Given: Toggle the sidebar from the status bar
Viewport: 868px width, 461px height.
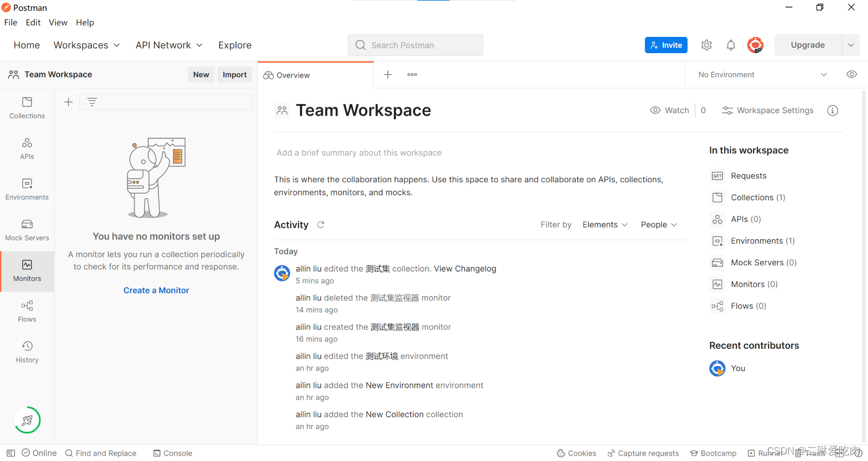Looking at the screenshot, I should point(11,453).
